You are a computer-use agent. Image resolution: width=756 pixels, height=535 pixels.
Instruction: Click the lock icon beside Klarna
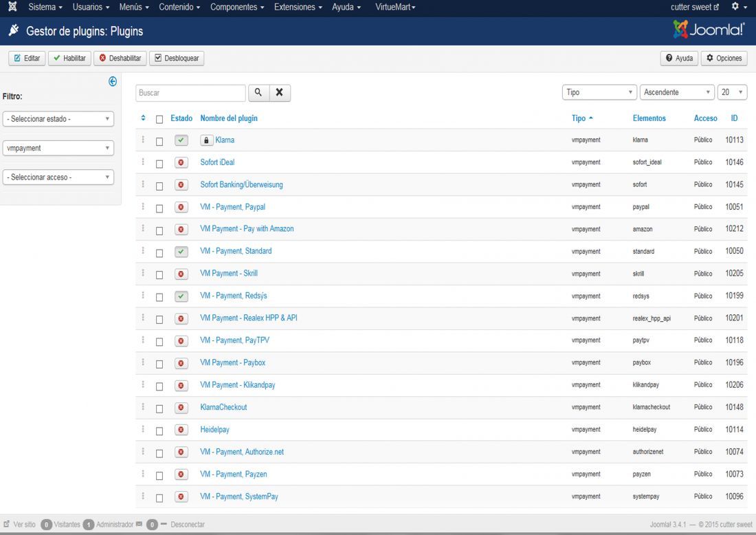tap(206, 140)
